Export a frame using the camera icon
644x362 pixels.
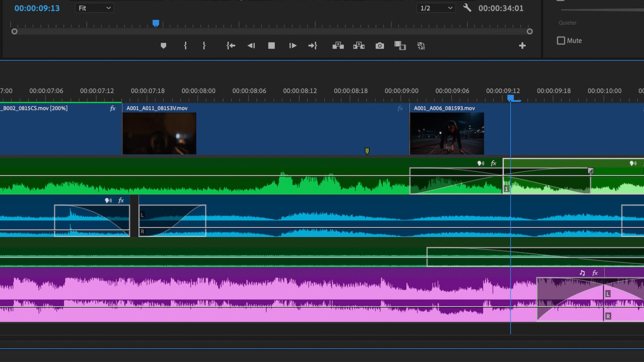380,46
